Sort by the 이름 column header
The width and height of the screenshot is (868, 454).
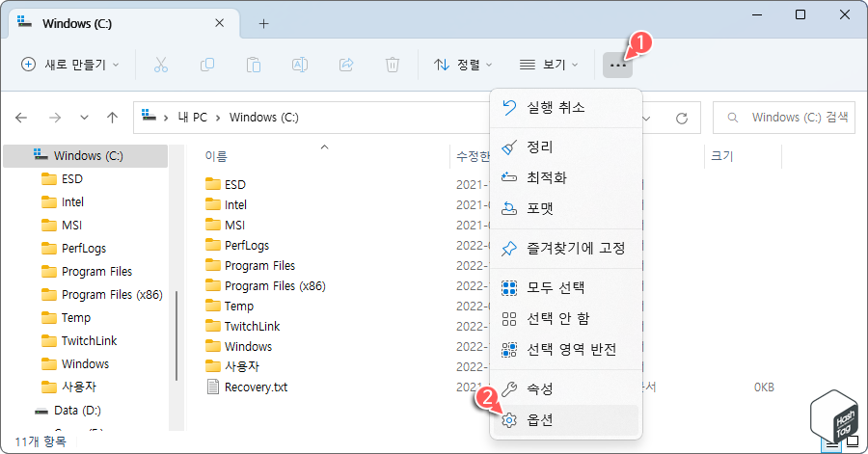pyautogui.click(x=216, y=156)
